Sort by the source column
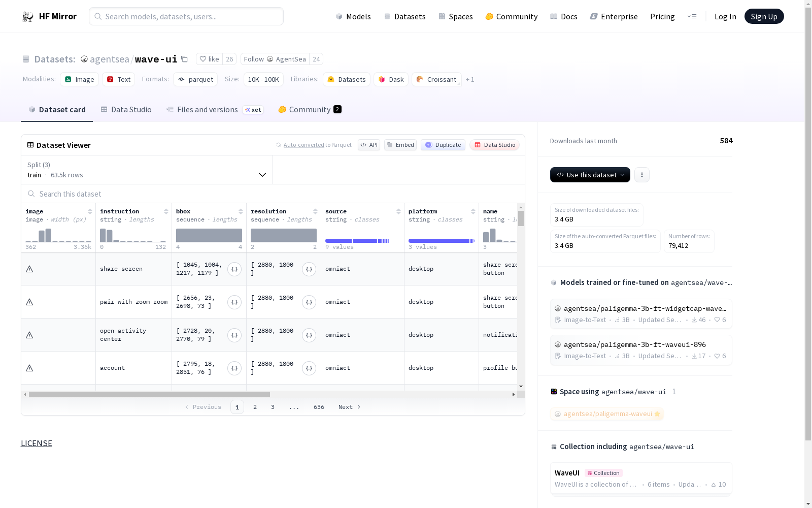 pyautogui.click(x=398, y=211)
